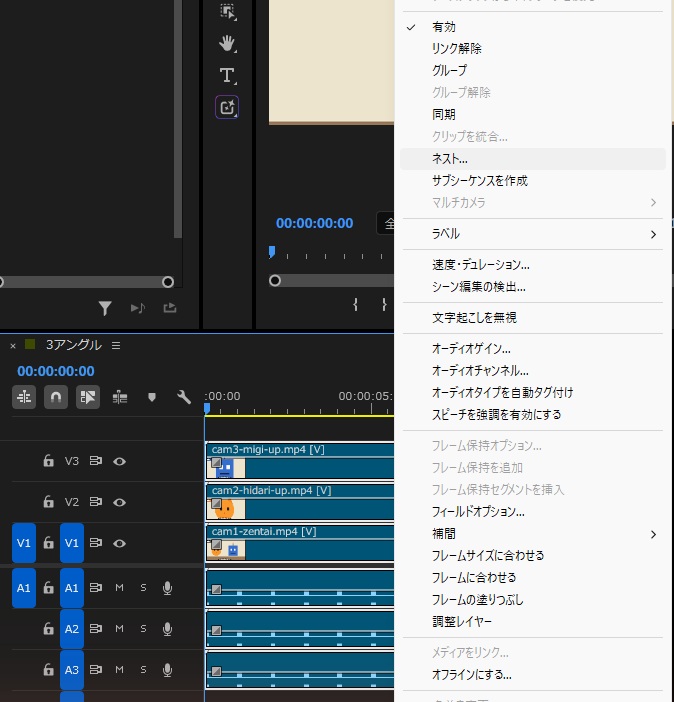The image size is (674, 702).
Task: Choose 調整レイヤー menu item
Action: coord(532,621)
